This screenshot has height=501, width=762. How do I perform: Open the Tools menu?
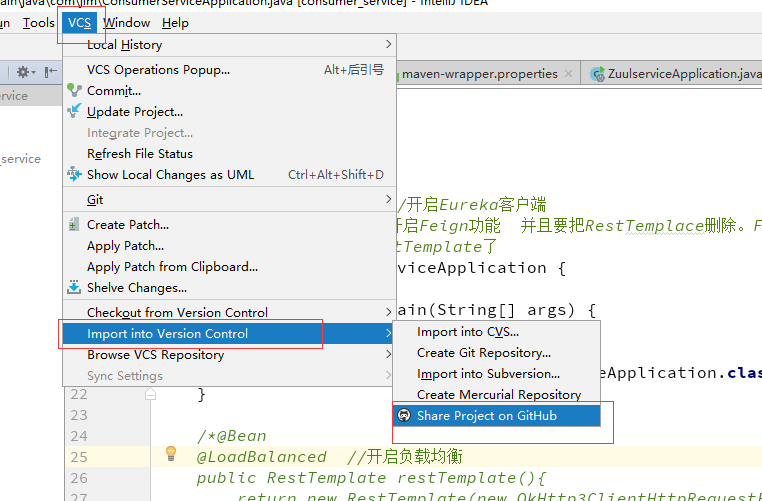pos(38,23)
